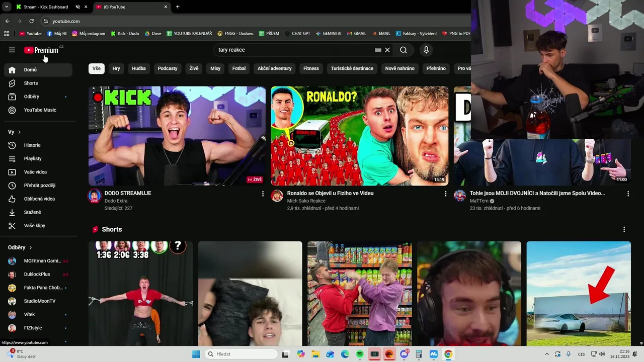Select the Hudba filter chip
Image resolution: width=644 pixels, height=362 pixels.
click(139, 68)
